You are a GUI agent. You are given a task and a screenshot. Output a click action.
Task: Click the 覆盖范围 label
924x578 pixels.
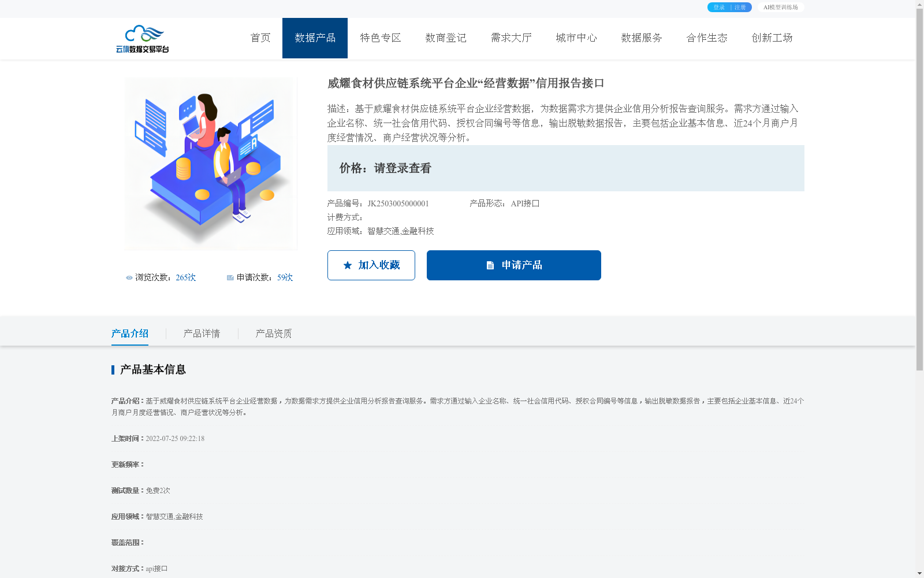coord(128,543)
